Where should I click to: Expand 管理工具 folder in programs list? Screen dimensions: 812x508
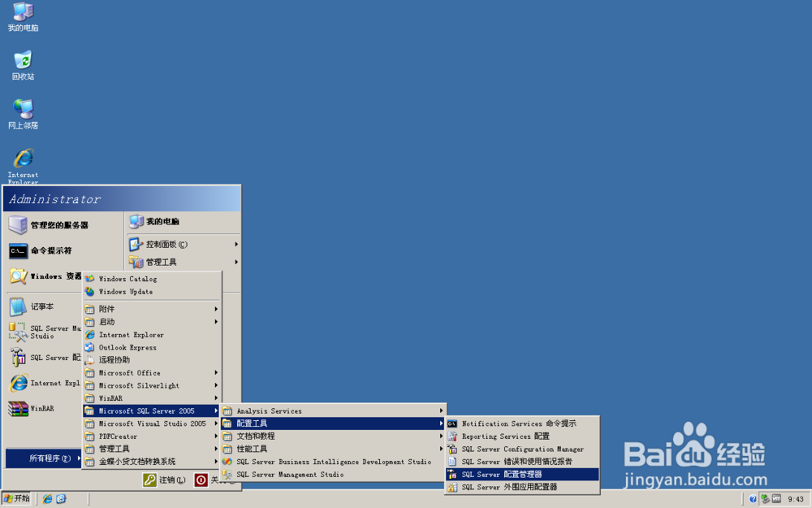(153, 449)
